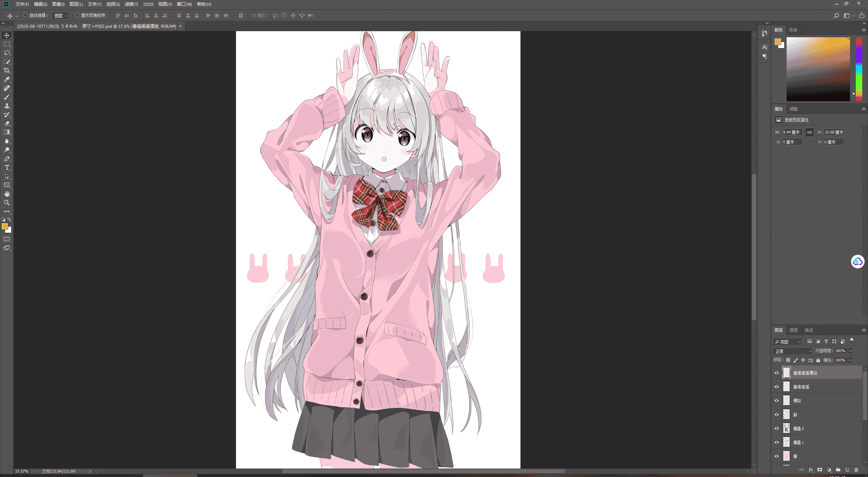This screenshot has width=868, height=477.
Task: Enable the 显示变换控件 checkbox
Action: coord(77,15)
